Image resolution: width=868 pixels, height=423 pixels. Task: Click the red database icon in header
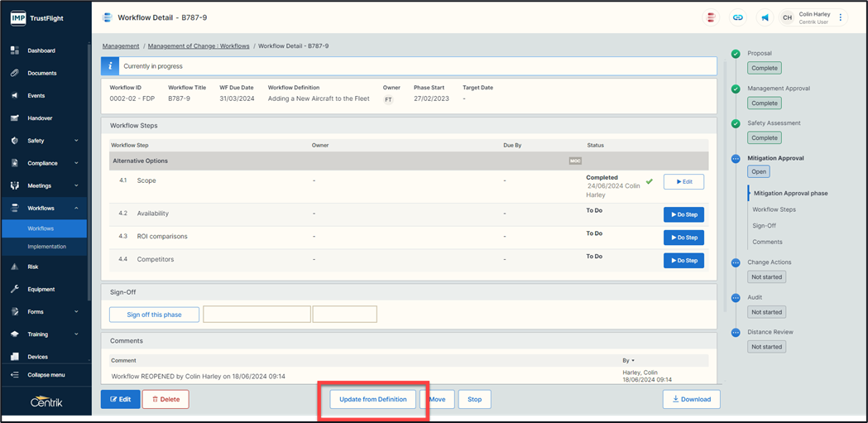point(711,17)
